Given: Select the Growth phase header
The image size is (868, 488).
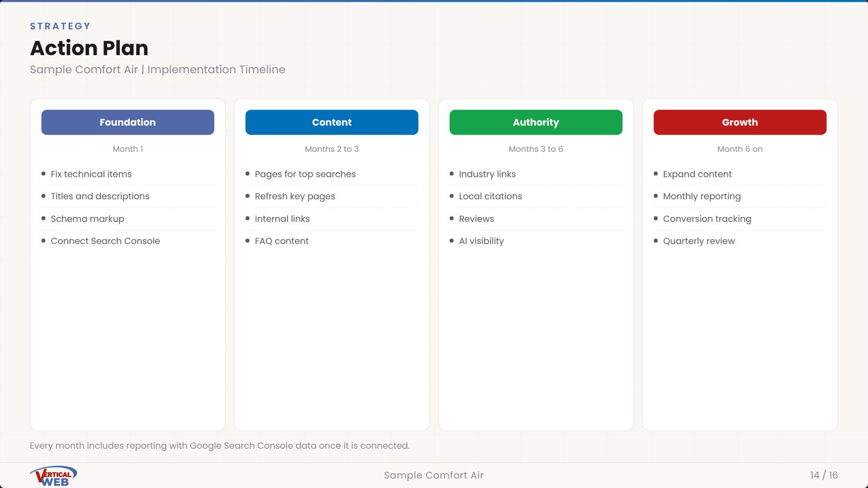Looking at the screenshot, I should [740, 123].
